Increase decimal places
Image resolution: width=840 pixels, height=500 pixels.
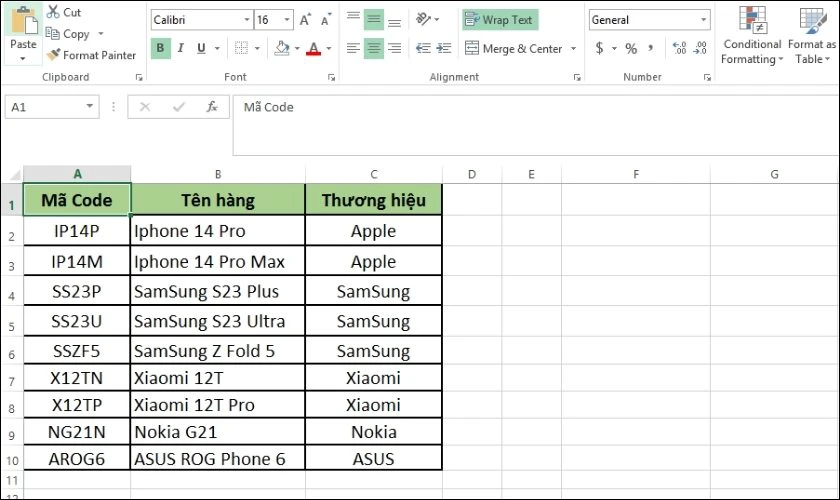(679, 48)
